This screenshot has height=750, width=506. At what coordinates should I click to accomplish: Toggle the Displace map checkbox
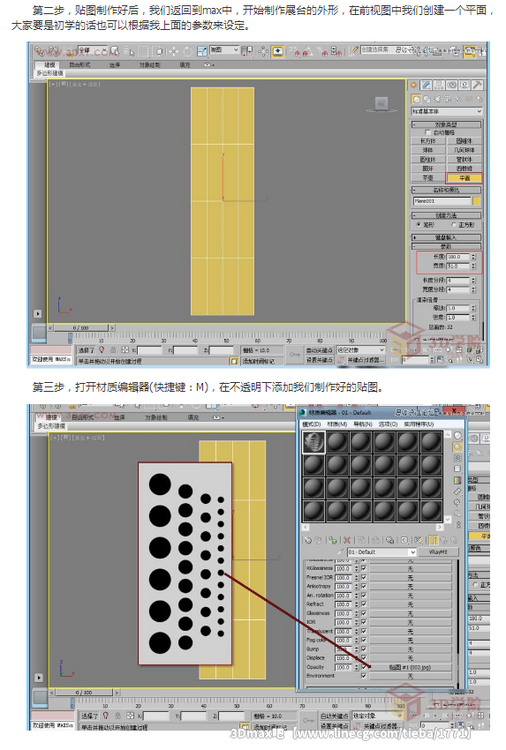pyautogui.click(x=363, y=658)
